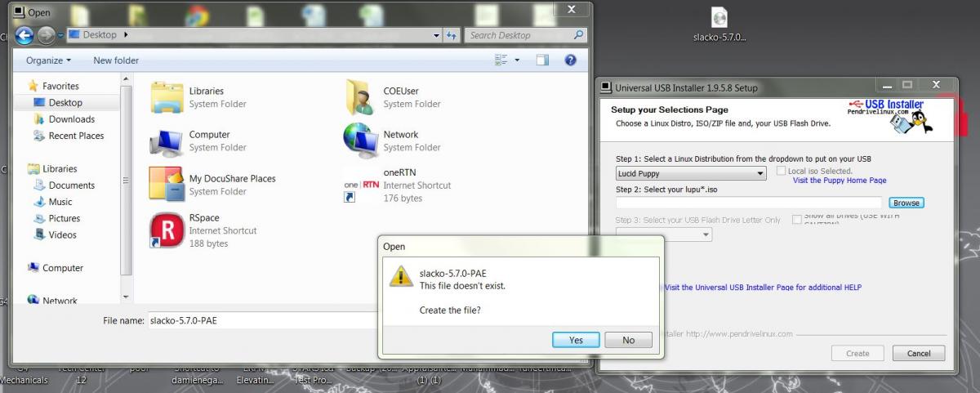Toggle the Show all Drives checkbox

[x=797, y=220]
